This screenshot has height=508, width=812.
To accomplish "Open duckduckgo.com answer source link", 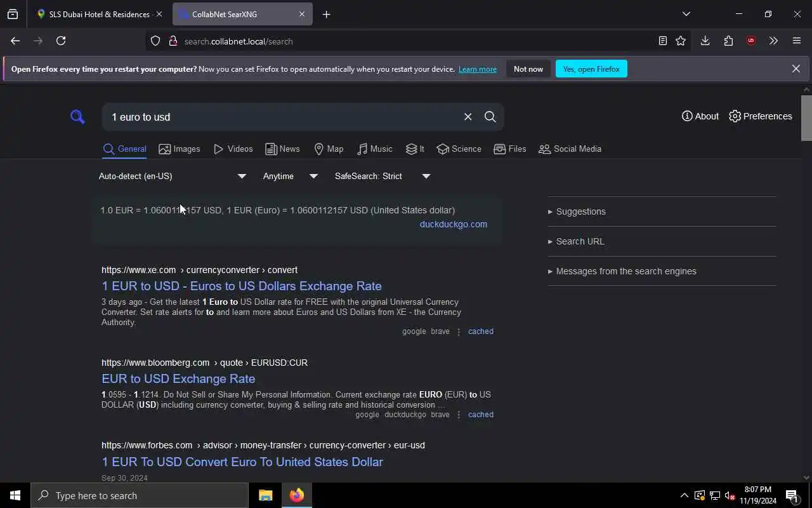I will (454, 224).
